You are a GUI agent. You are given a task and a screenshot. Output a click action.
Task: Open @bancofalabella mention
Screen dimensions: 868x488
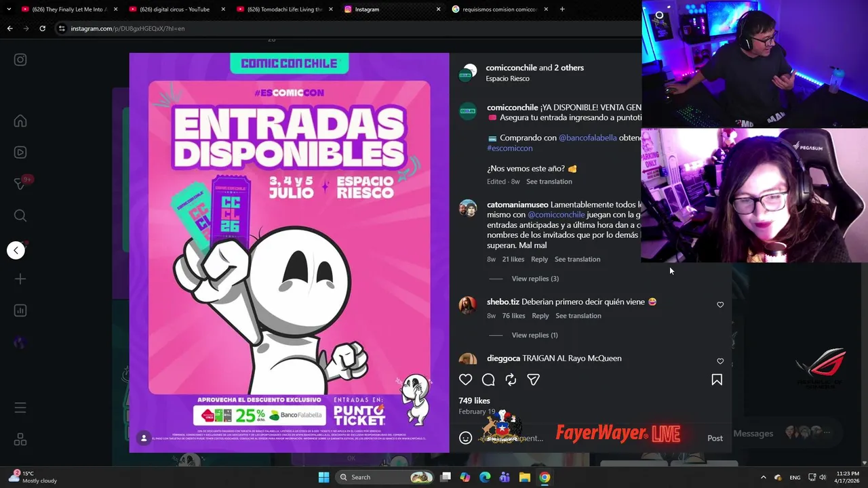587,138
